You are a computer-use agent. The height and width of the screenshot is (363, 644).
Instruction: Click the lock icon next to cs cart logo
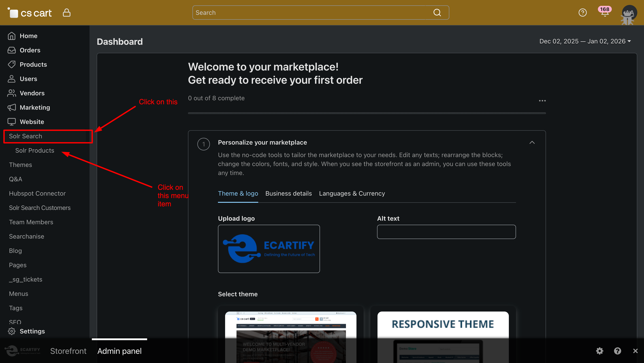pyautogui.click(x=66, y=13)
